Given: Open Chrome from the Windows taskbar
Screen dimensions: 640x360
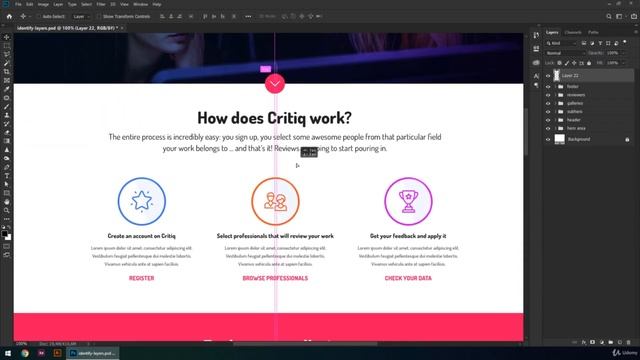Looking at the screenshot, I should [25, 353].
